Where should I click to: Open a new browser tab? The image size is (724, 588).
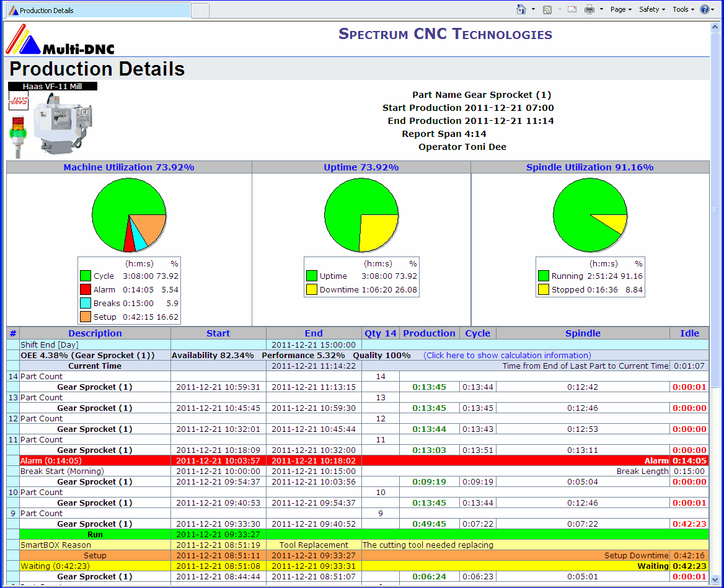coord(199,11)
